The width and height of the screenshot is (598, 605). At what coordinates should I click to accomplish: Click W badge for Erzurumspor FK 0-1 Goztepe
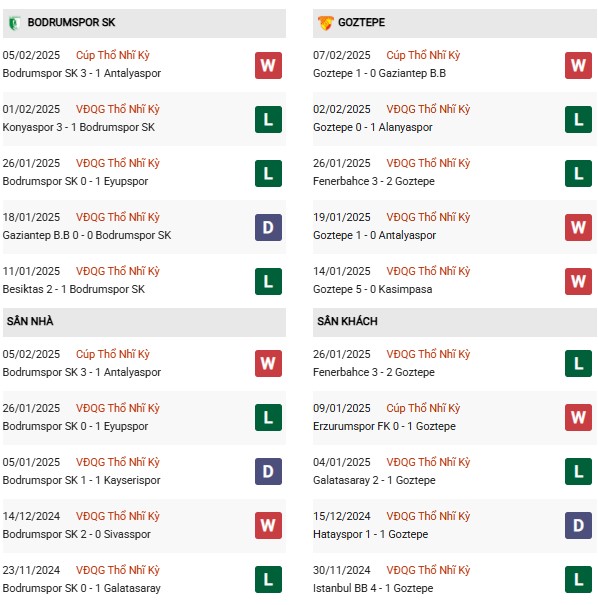(x=578, y=417)
